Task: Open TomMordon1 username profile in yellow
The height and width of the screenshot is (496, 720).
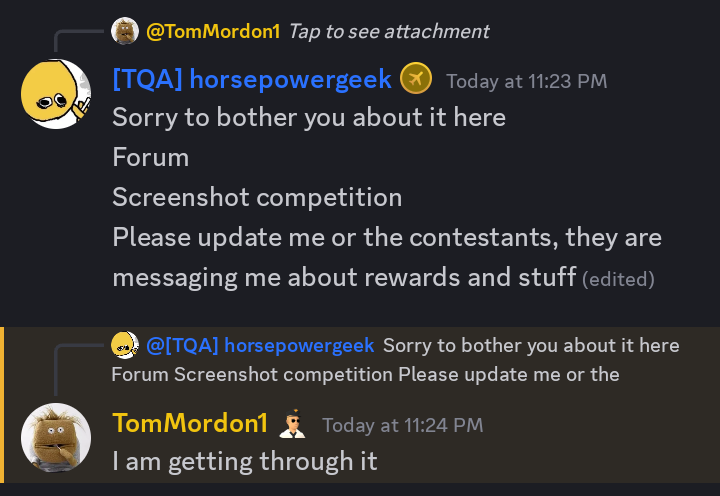Action: pyautogui.click(x=190, y=423)
